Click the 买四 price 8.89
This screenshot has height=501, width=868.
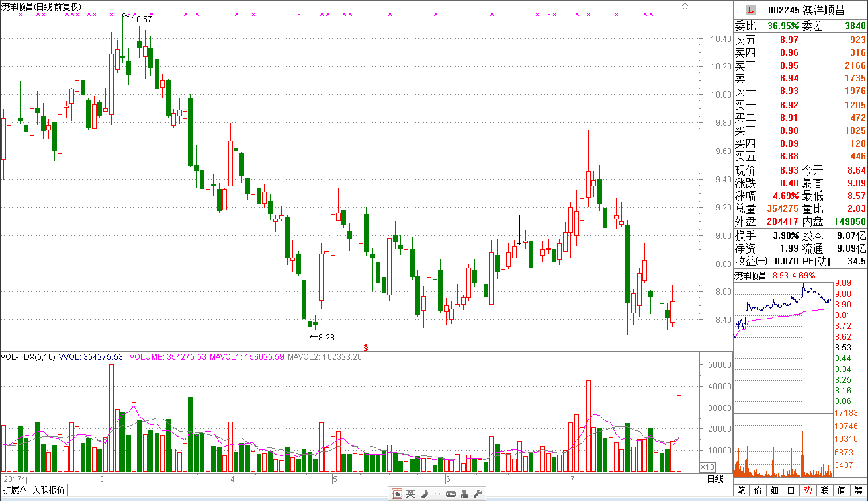(789, 143)
